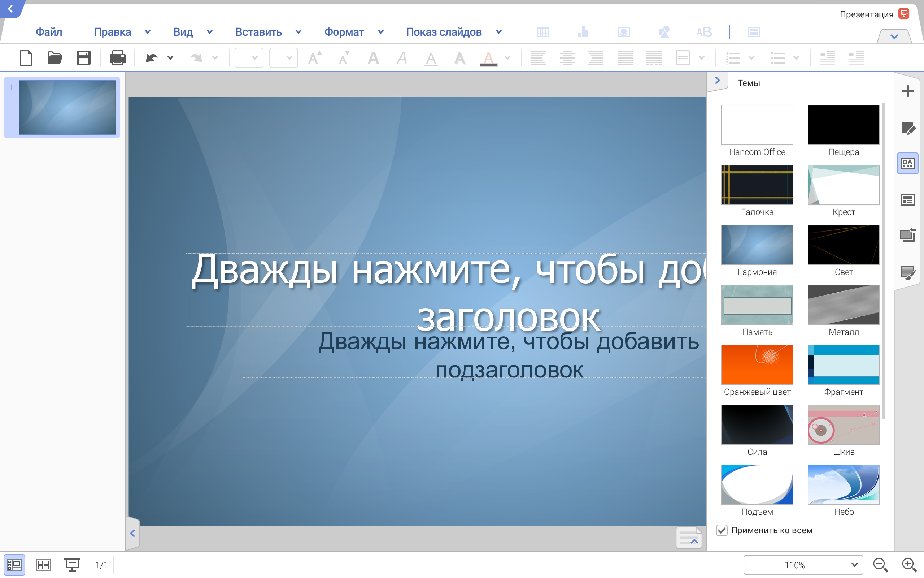Screen dimensions: 924x578
Task: Open the numbered list dropdown arrow
Action: pyautogui.click(x=751, y=58)
